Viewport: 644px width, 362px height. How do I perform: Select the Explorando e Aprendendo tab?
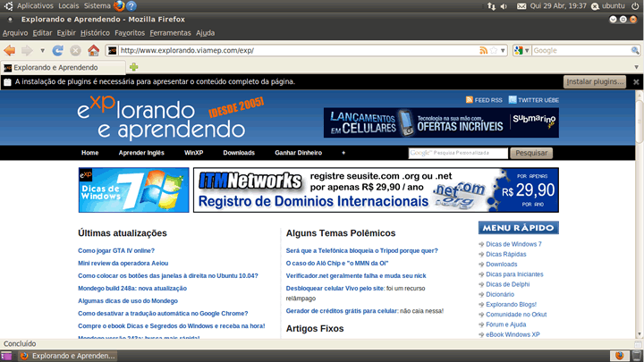pyautogui.click(x=64, y=68)
